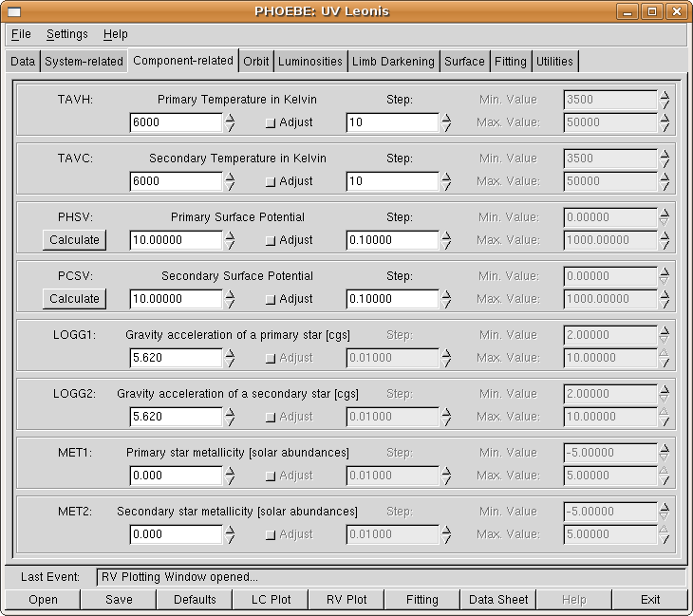Open the RV Plot window

click(x=346, y=599)
